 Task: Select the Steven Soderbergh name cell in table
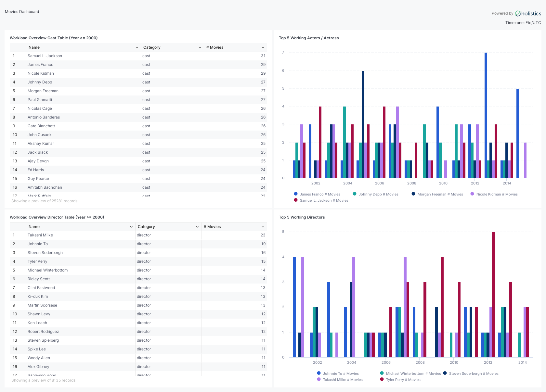pyautogui.click(x=81, y=253)
